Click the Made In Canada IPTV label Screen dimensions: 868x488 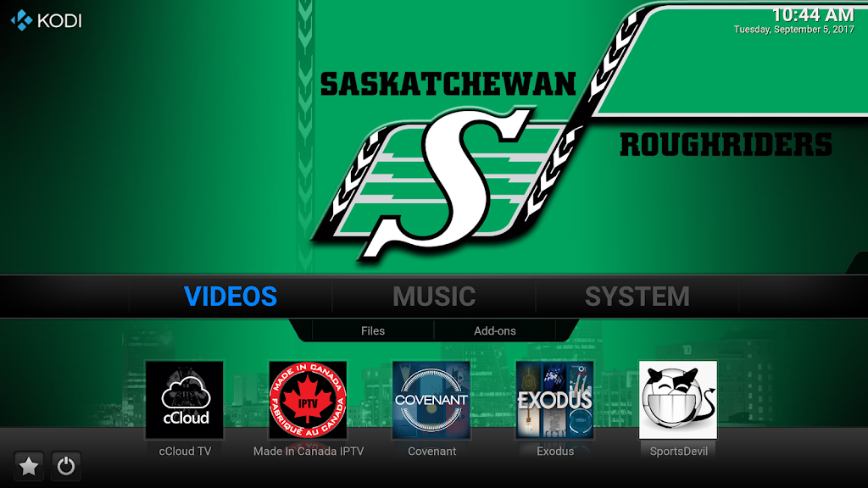click(x=309, y=452)
